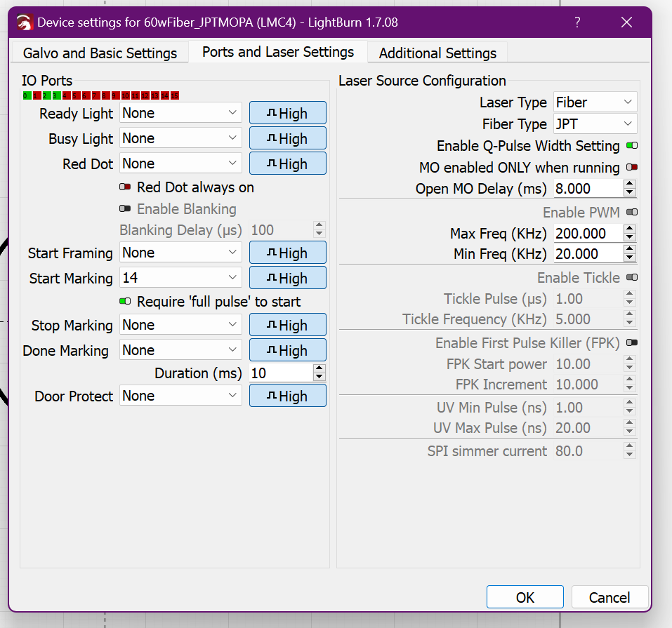Enable MO enabled ONLY when running
The image size is (672, 628).
point(632,167)
